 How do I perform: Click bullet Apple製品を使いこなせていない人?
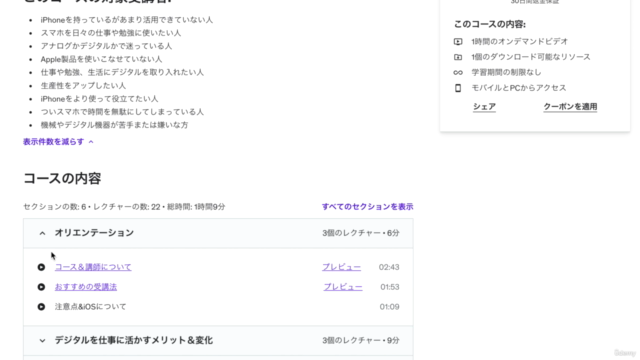[x=101, y=59]
